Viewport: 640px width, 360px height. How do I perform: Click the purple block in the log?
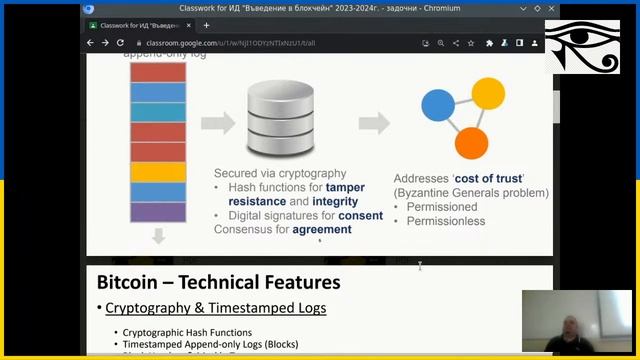pos(158,212)
